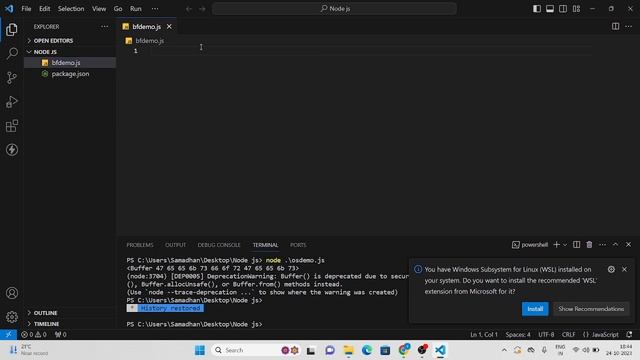The image size is (640, 360).
Task: Click Ln 1, Col 1 in status bar
Action: (484, 334)
